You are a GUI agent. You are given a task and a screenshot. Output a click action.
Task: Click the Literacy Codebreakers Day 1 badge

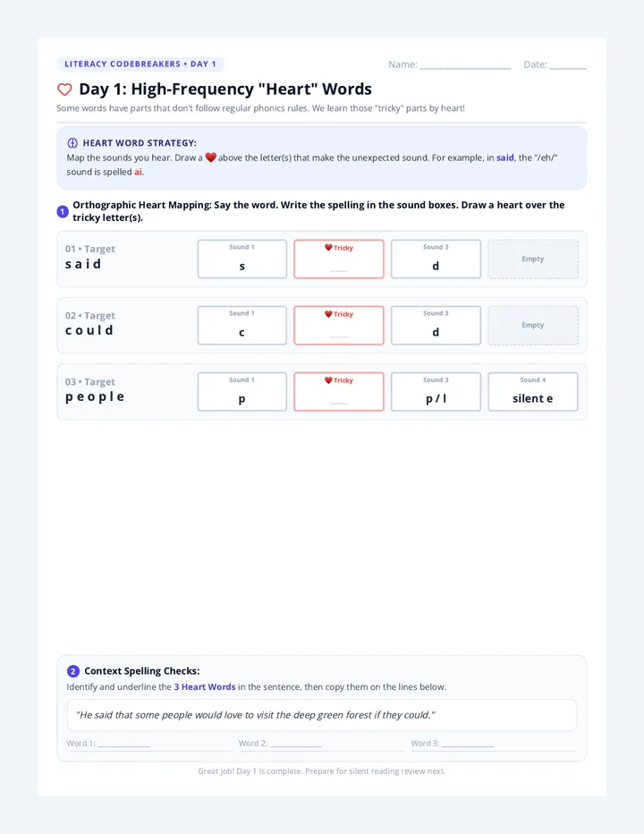tap(140, 64)
